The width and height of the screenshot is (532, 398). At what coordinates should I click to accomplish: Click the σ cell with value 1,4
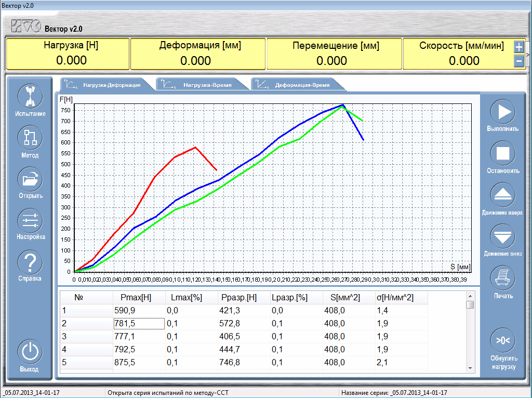coord(402,311)
